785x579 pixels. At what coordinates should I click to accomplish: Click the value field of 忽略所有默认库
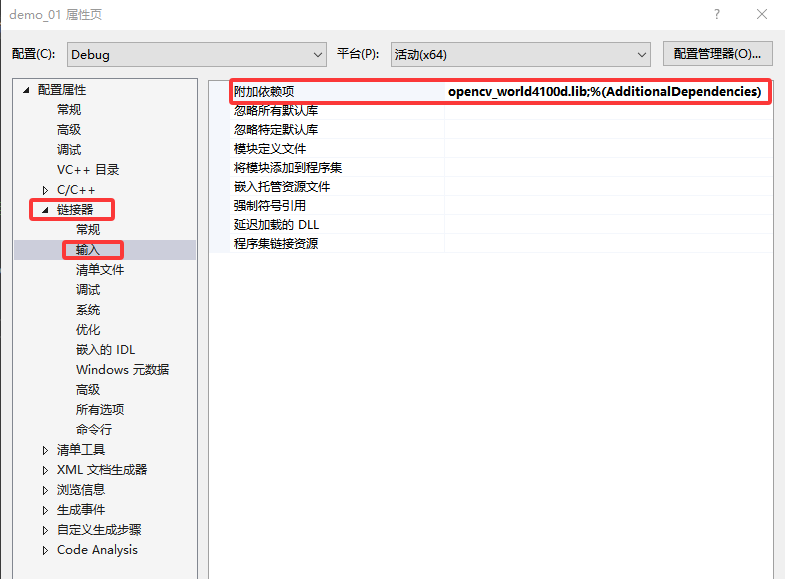coord(608,111)
